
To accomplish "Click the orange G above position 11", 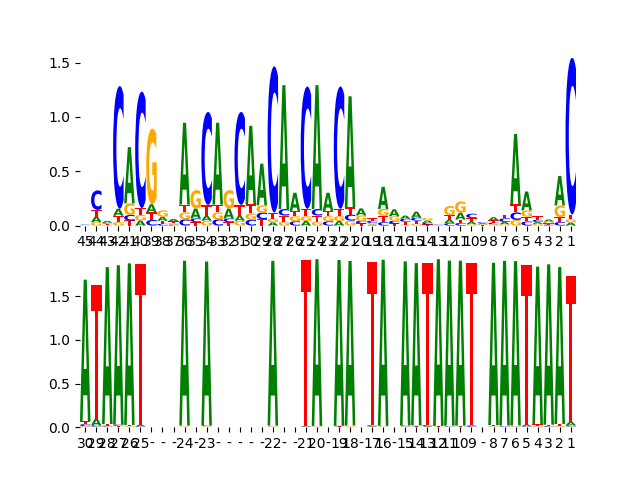I will click(x=460, y=208).
